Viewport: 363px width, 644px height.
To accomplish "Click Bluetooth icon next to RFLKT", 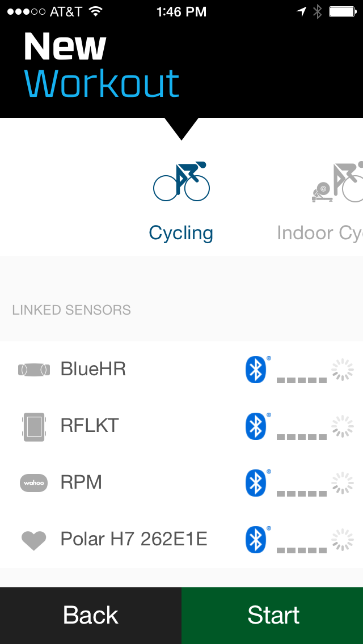I will pyautogui.click(x=257, y=426).
